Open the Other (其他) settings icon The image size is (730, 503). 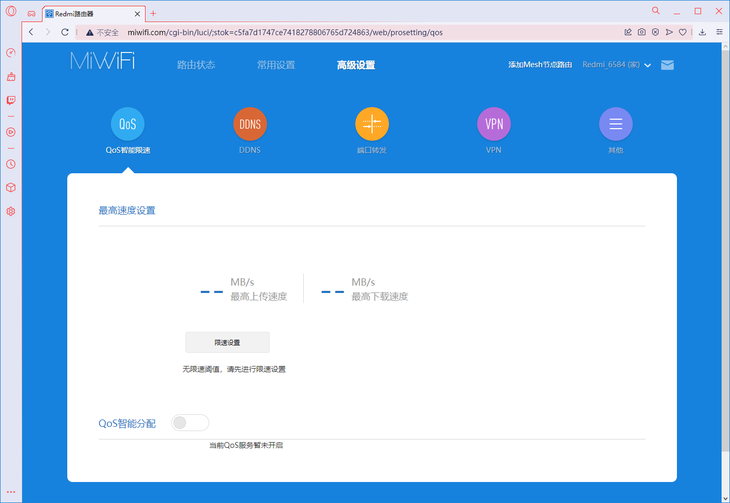click(x=615, y=124)
